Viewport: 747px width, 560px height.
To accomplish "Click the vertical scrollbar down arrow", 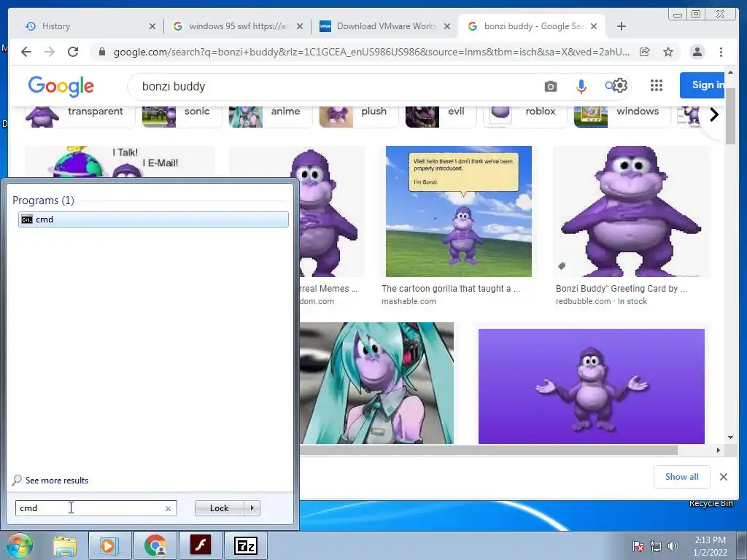I will point(730,437).
